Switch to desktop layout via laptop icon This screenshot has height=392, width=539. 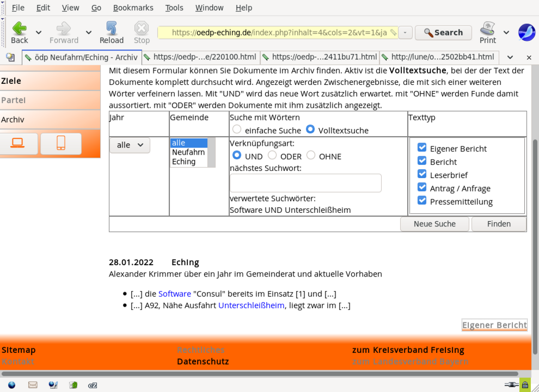(19, 143)
